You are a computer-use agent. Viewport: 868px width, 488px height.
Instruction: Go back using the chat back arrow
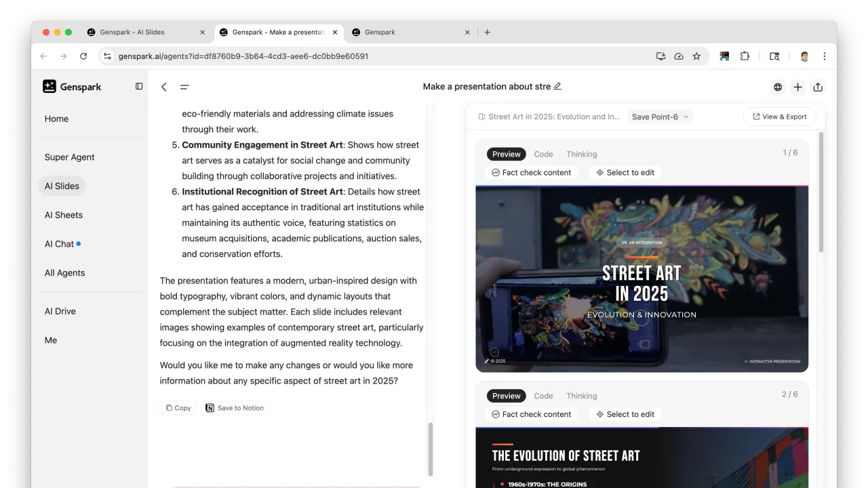point(164,87)
